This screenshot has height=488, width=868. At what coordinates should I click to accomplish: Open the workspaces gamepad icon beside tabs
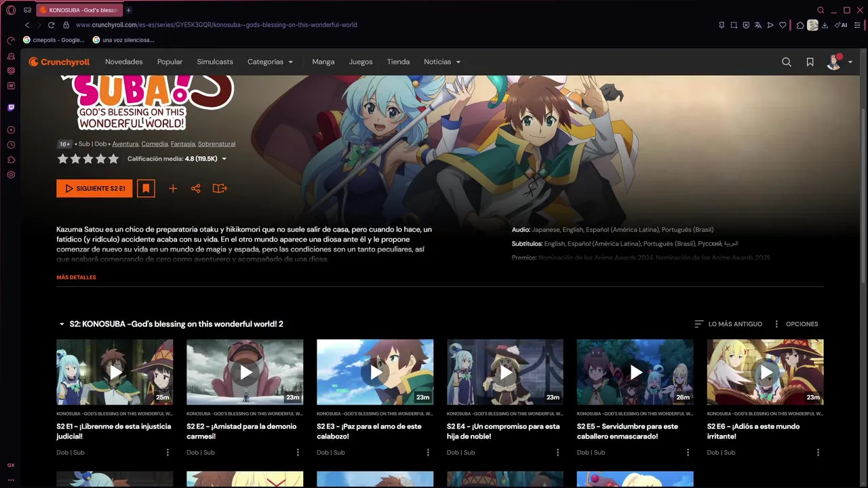click(x=27, y=10)
